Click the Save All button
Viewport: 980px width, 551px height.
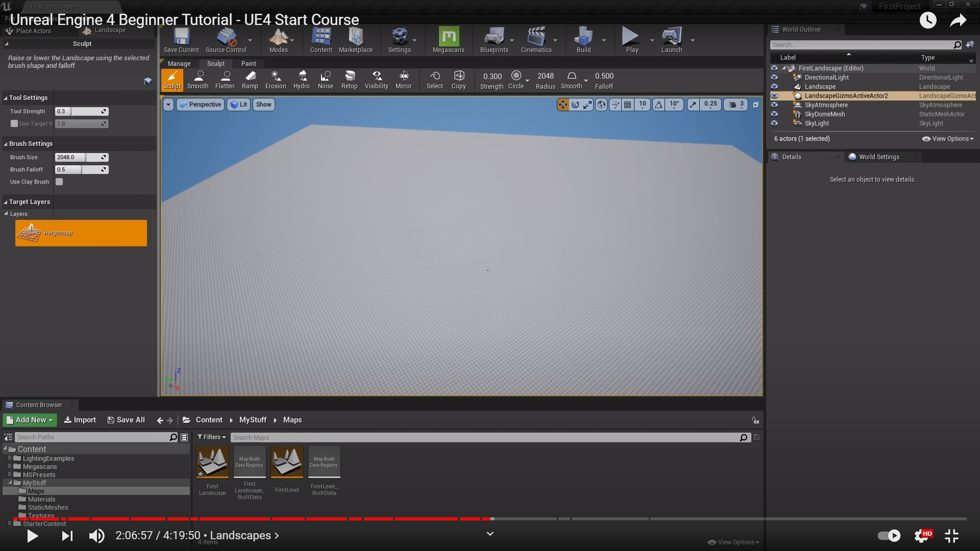126,420
